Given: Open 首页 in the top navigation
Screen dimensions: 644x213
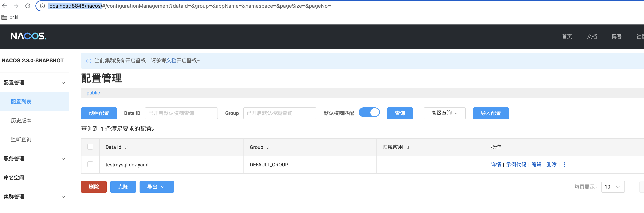Looking at the screenshot, I should 567,37.
